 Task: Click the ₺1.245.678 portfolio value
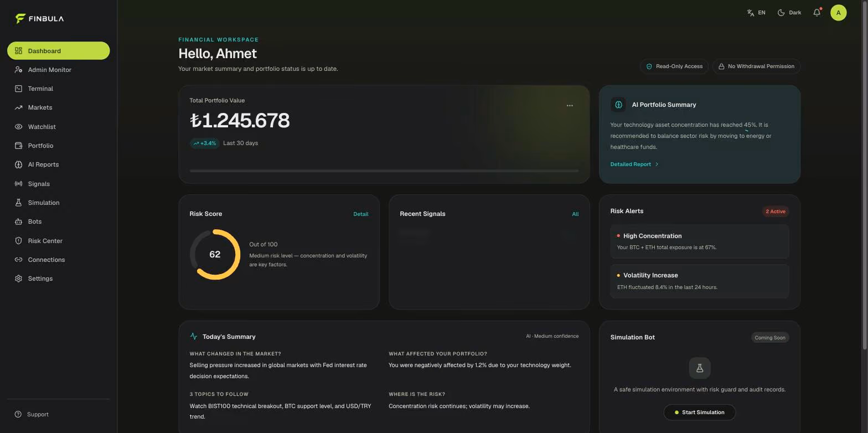point(240,121)
